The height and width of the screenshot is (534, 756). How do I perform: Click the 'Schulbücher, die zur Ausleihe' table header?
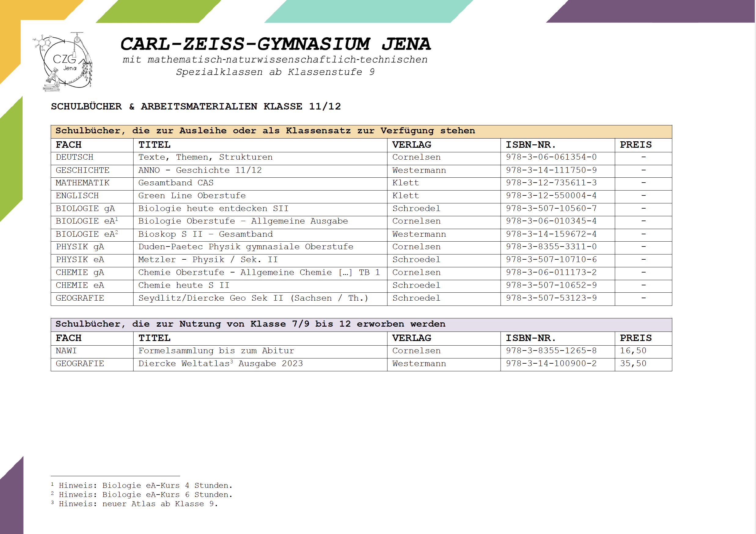coord(361,132)
